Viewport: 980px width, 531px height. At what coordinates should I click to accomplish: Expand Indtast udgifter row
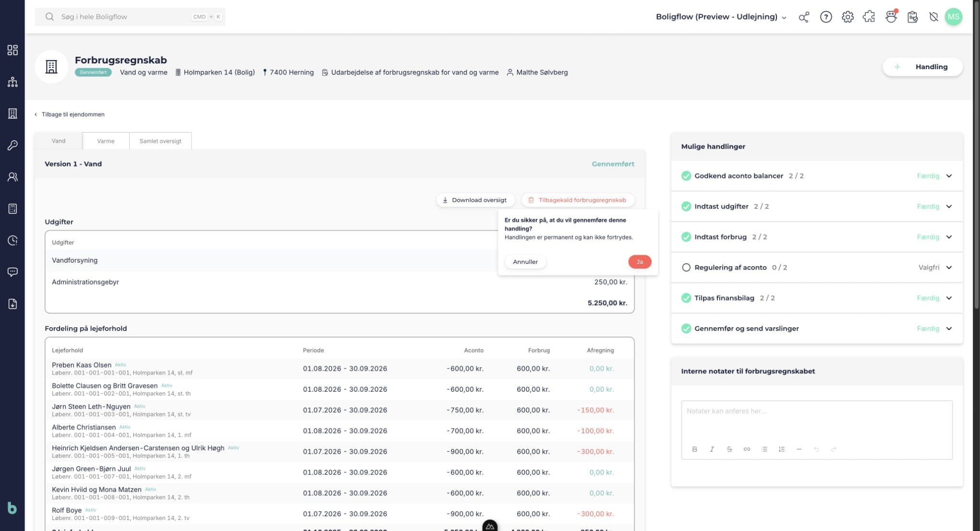tap(817, 206)
